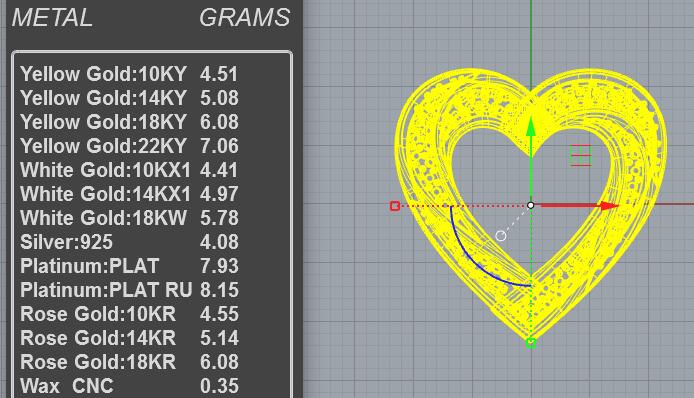Click the white gumball origin point
This screenshot has height=398, width=694.
click(531, 205)
